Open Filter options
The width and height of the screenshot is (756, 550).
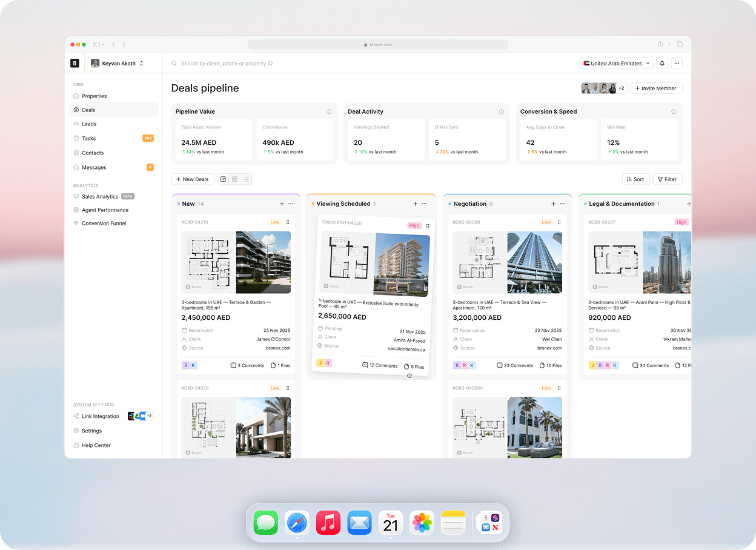point(668,179)
